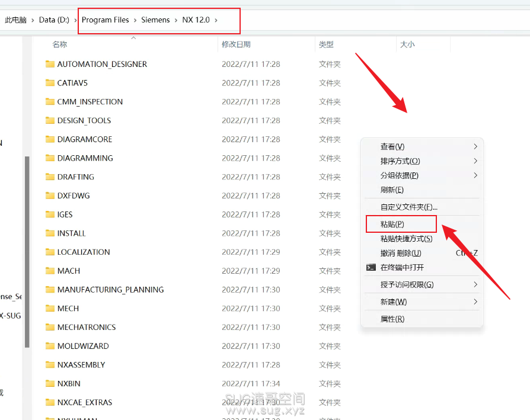Select the NXASSEMBLY folder icon
The height and width of the screenshot is (420, 530).
point(50,365)
